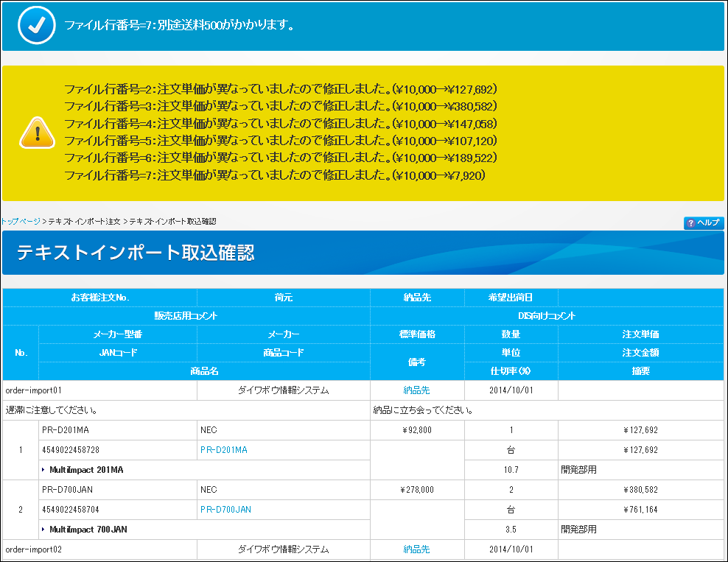Click the blue checkmark notification icon
The height and width of the screenshot is (562, 728).
[x=34, y=26]
